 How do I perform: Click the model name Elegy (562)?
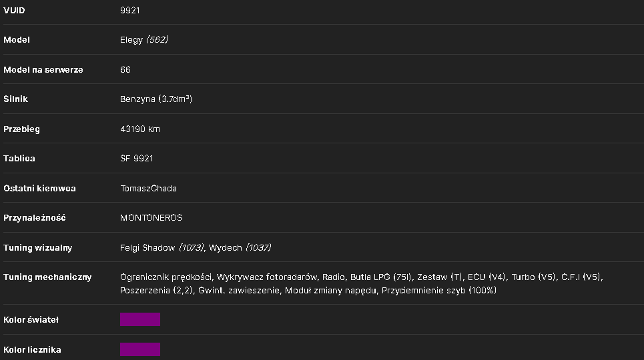click(144, 40)
